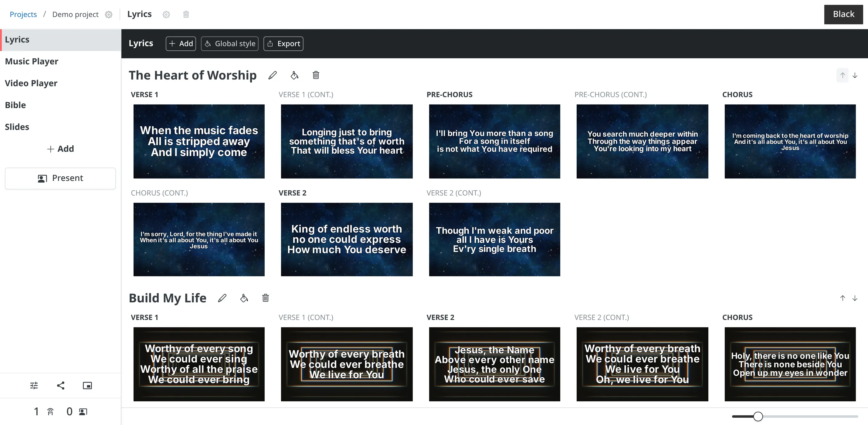Select 'Worthy of every song' slide
This screenshot has height=425, width=868.
tap(199, 364)
